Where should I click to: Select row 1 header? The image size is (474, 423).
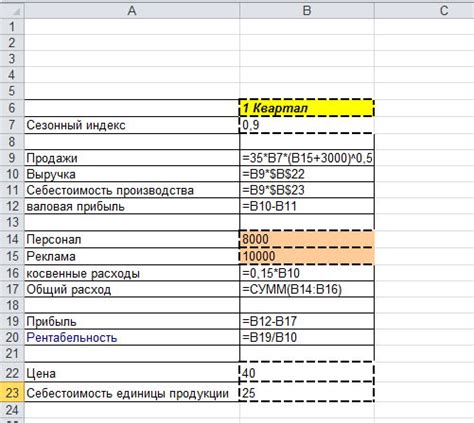pyautogui.click(x=12, y=27)
